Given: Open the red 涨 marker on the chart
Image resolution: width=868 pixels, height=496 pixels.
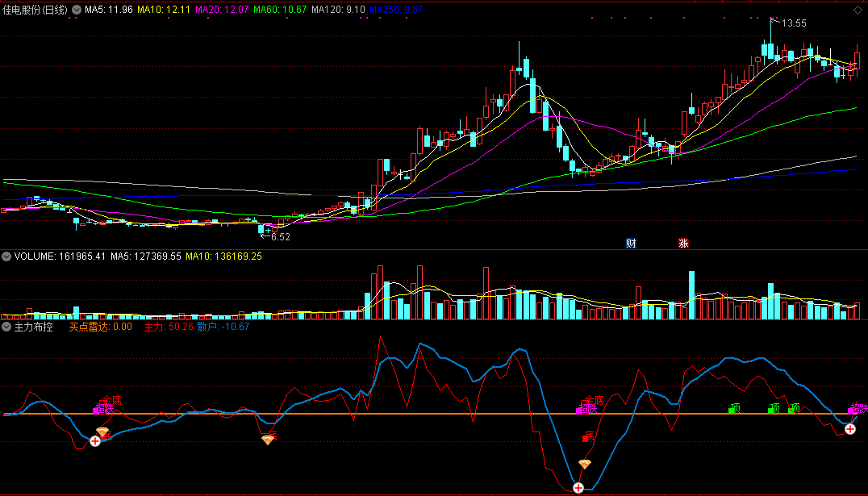Looking at the screenshot, I should [x=683, y=243].
